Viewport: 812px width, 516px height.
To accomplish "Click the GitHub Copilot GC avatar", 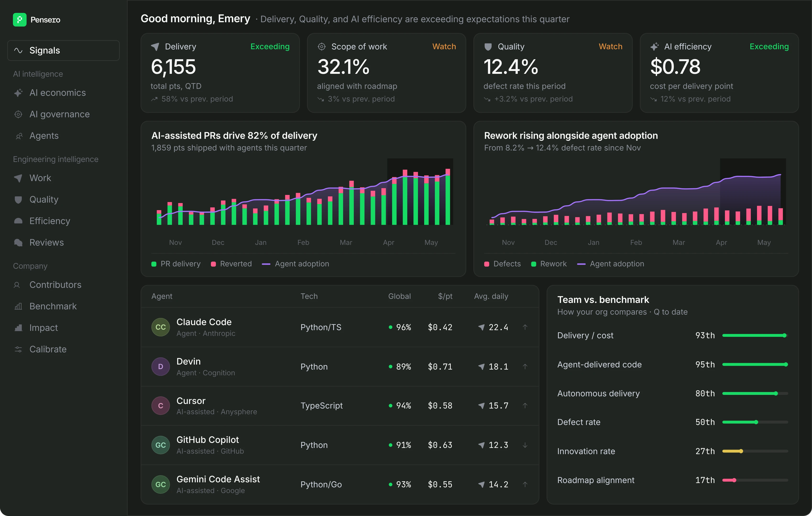I will tap(160, 445).
